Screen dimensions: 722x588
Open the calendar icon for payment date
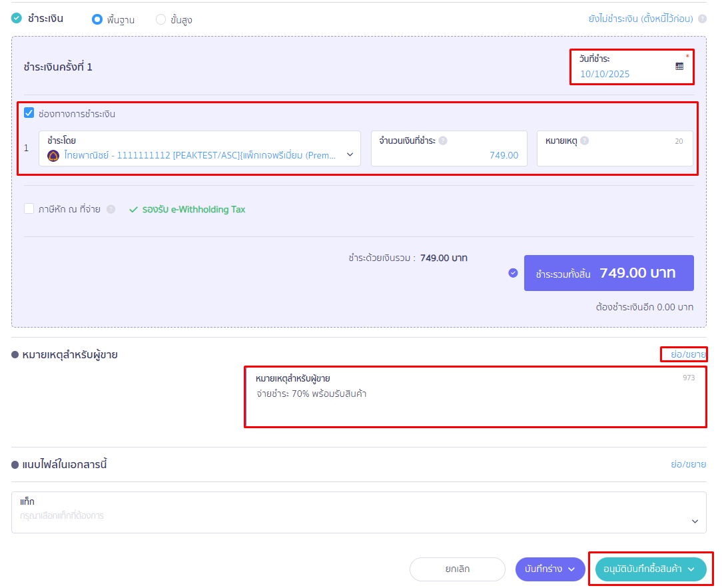click(x=679, y=66)
